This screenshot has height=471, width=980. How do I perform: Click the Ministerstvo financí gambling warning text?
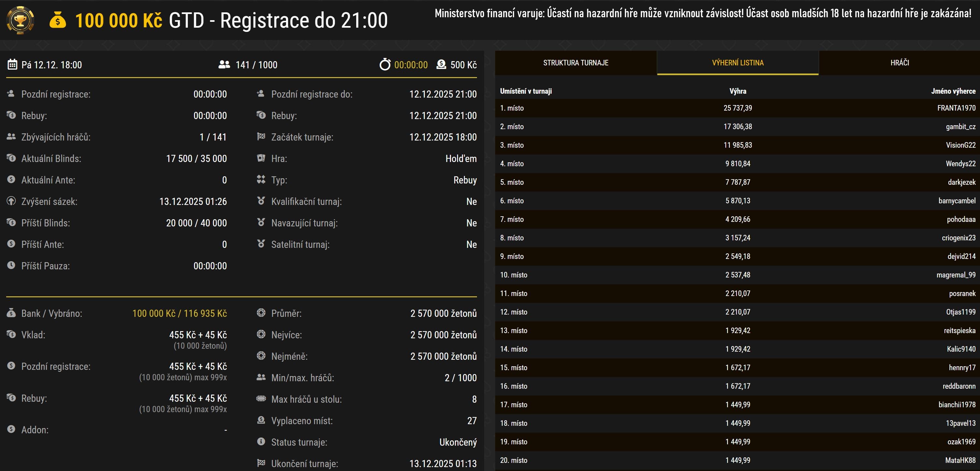pyautogui.click(x=703, y=13)
